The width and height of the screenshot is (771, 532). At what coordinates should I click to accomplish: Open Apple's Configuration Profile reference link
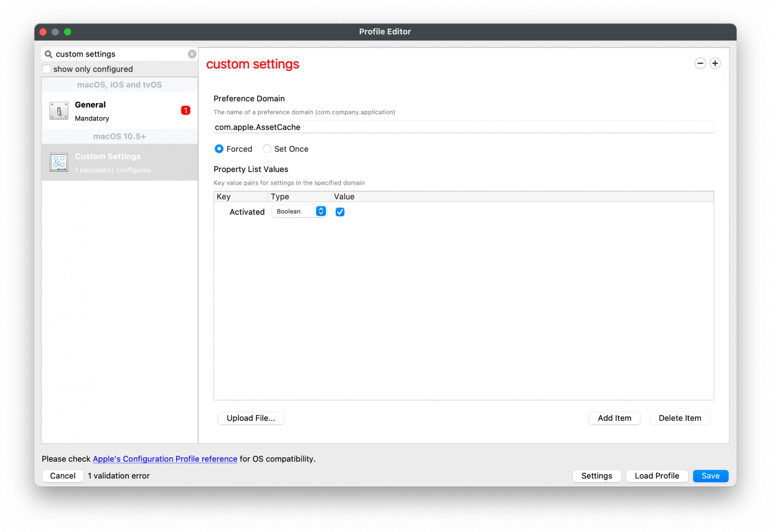[x=165, y=459]
